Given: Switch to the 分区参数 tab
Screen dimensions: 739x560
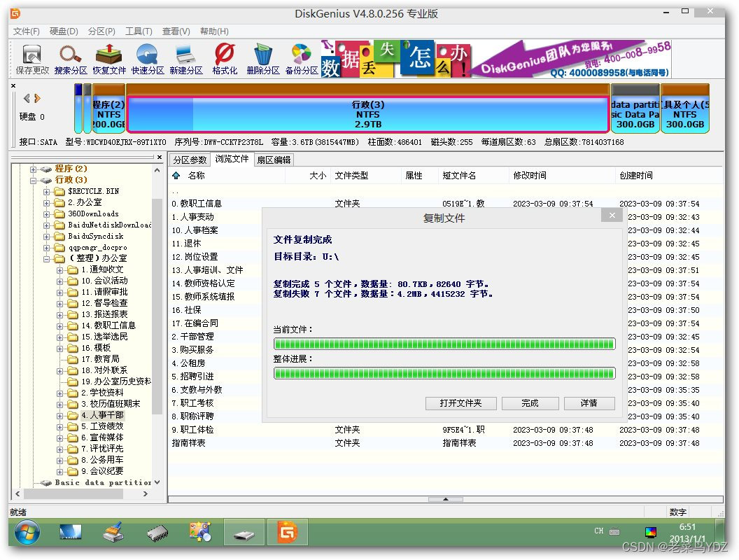Looking at the screenshot, I should point(190,160).
